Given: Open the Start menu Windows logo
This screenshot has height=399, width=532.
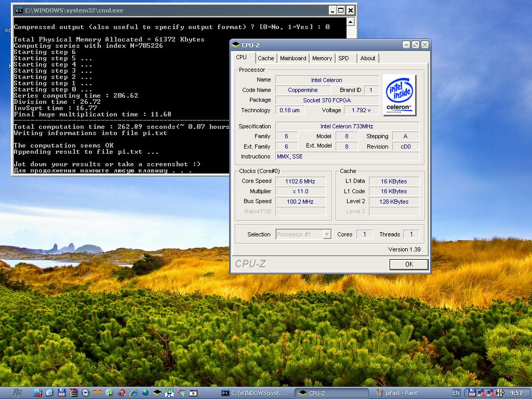Looking at the screenshot, I should [x=17, y=393].
